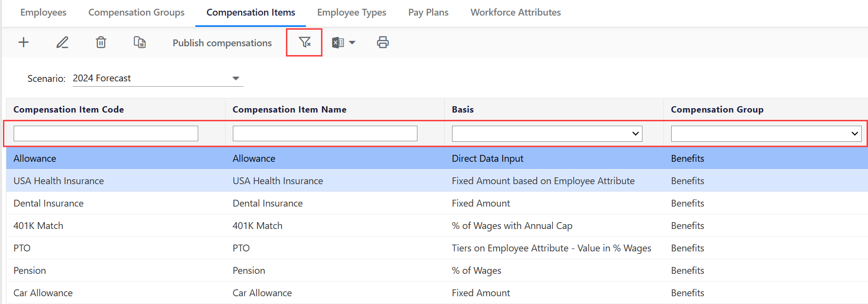Click the trash can delete icon
Screen dimensions: 868x304
[x=101, y=42]
